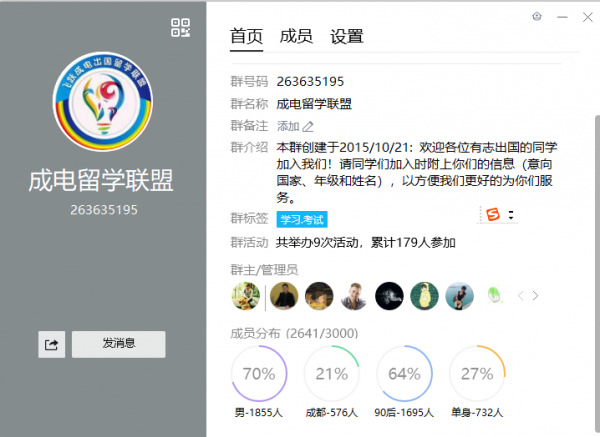Select the 首页 tab
Viewport: 600px width, 437px height.
246,36
